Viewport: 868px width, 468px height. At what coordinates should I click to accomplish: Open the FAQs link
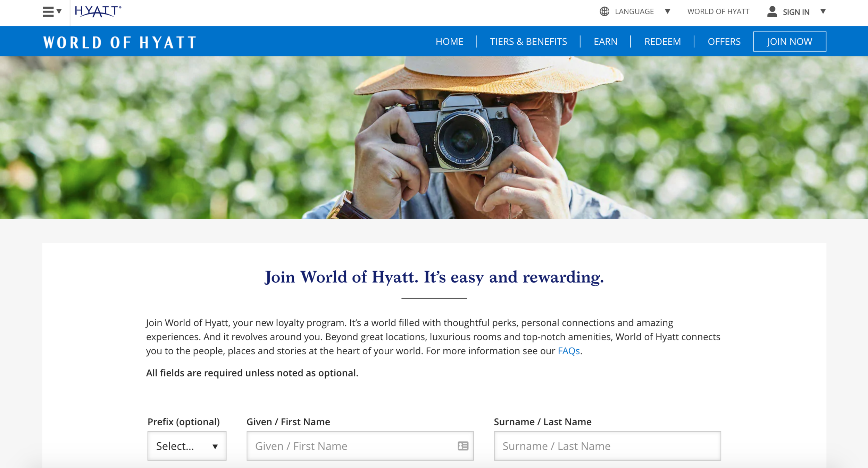[x=568, y=351]
